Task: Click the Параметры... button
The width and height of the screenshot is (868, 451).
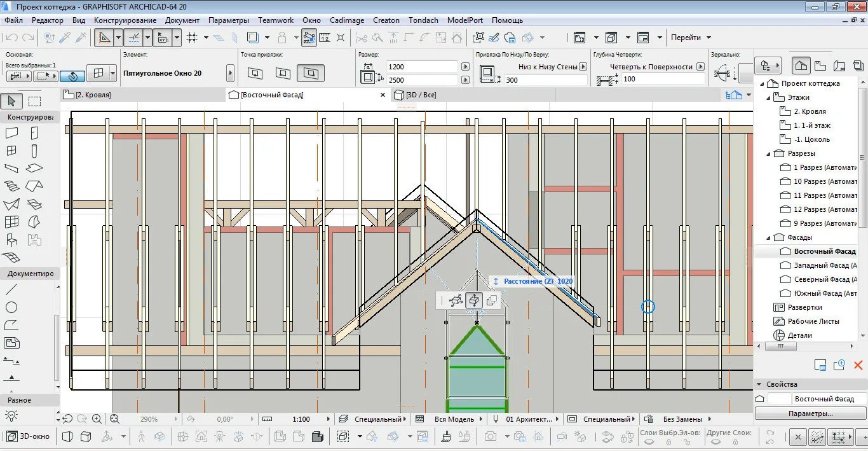Action: point(810,413)
